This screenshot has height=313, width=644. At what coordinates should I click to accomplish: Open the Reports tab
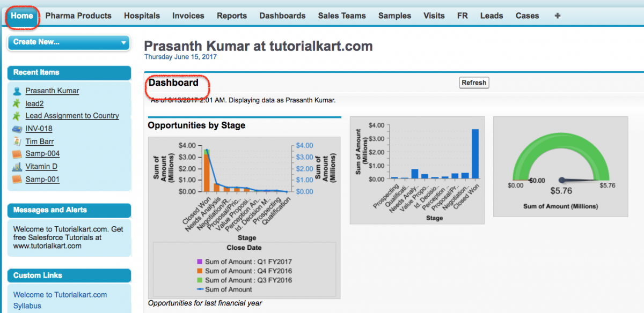(232, 16)
